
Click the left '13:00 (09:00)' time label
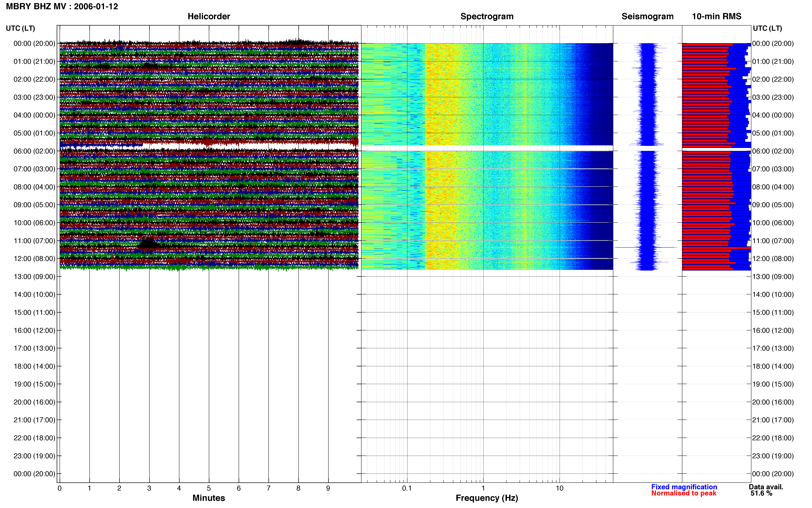34,277
